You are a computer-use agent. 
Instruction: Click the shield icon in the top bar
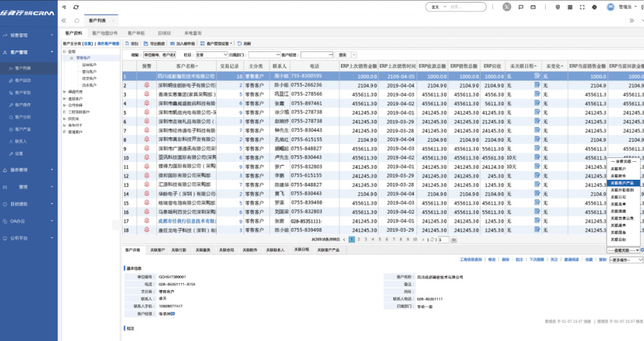[x=558, y=7]
